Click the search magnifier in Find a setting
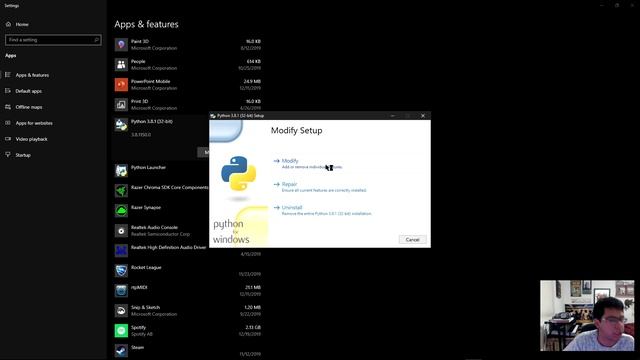640x360 pixels. click(x=97, y=40)
